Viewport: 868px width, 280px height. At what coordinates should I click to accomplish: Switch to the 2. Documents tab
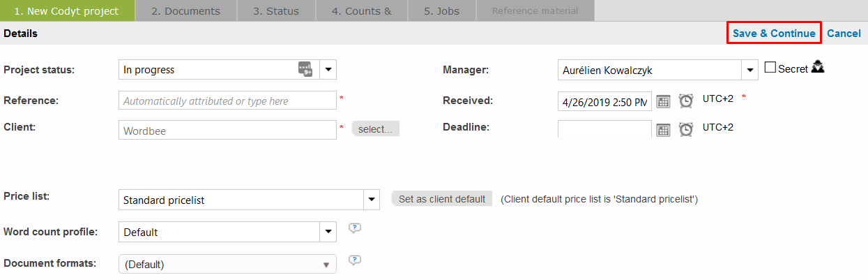[185, 11]
